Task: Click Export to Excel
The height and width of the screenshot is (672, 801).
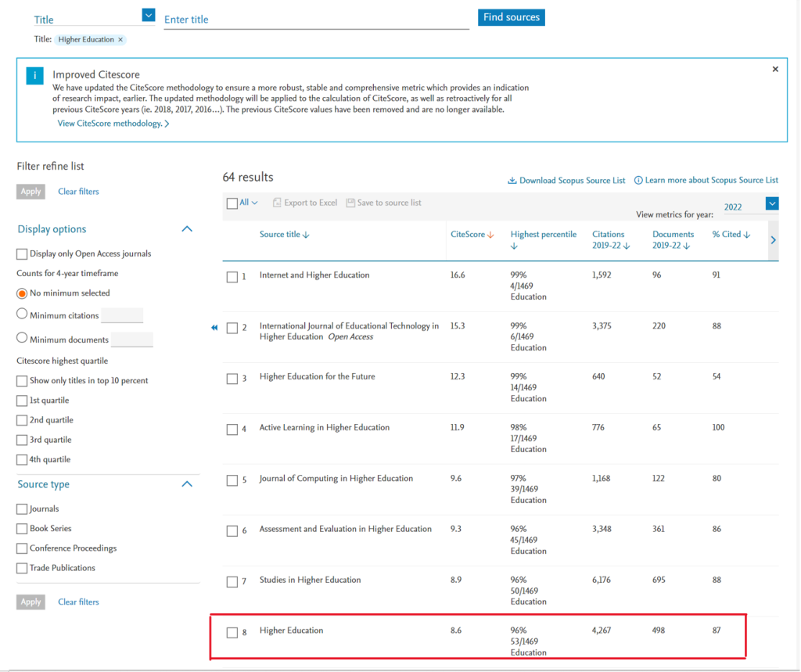Action: [305, 203]
